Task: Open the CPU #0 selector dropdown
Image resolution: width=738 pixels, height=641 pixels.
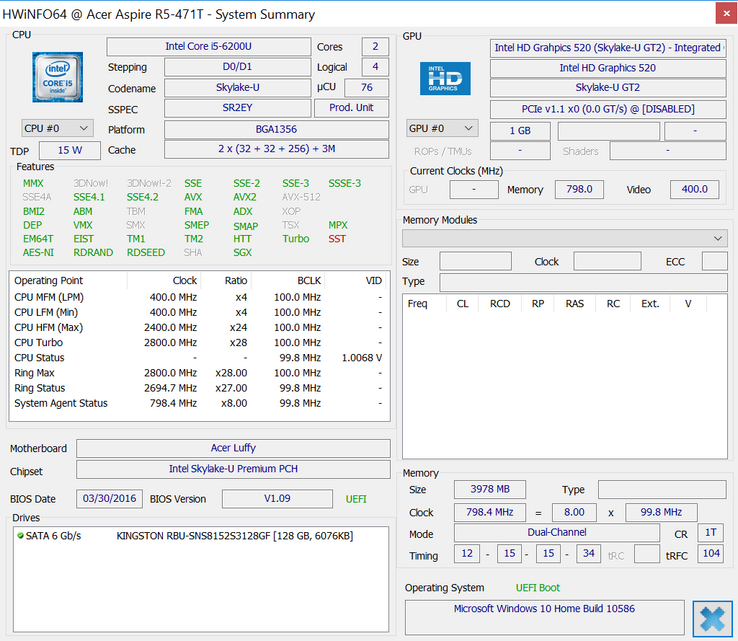Action: pos(58,128)
